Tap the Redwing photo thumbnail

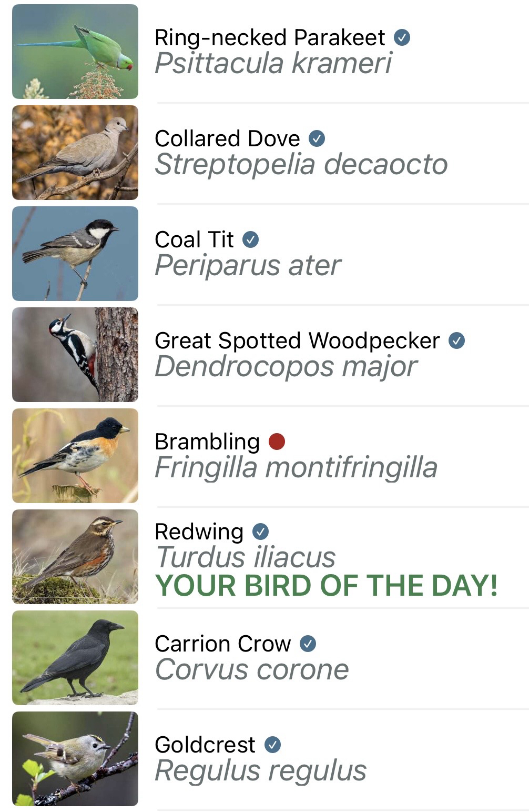point(75,557)
